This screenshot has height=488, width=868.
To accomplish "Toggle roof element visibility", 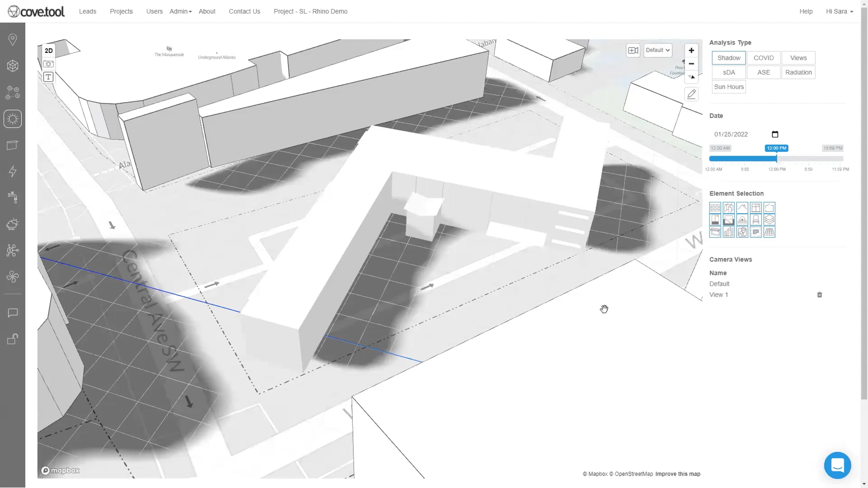I will 742,208.
